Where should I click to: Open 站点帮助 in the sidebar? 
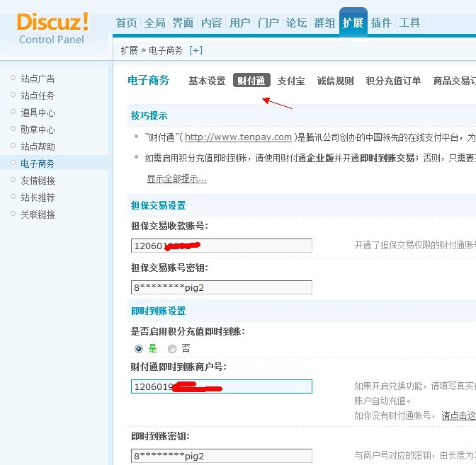click(38, 147)
